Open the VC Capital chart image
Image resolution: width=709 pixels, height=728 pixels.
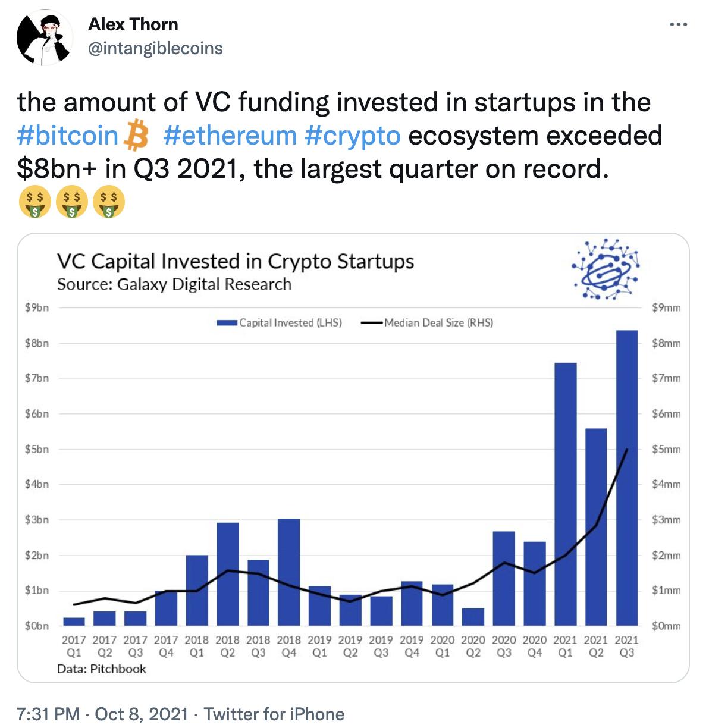[x=353, y=458]
